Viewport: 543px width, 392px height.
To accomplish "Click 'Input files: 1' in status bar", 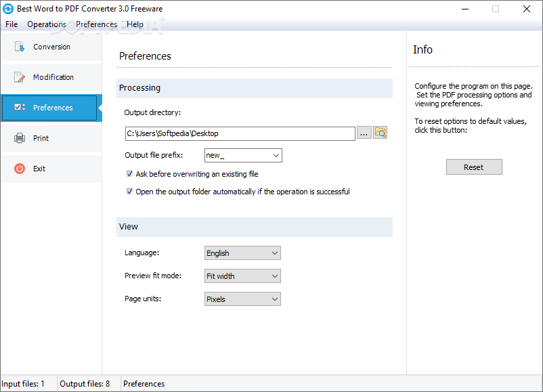I will pos(23,384).
